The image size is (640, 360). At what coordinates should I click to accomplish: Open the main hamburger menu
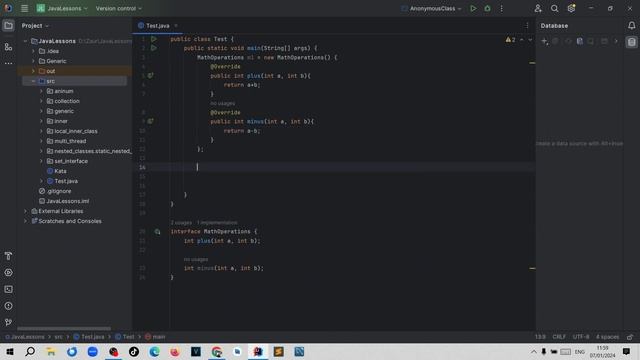pos(24,8)
